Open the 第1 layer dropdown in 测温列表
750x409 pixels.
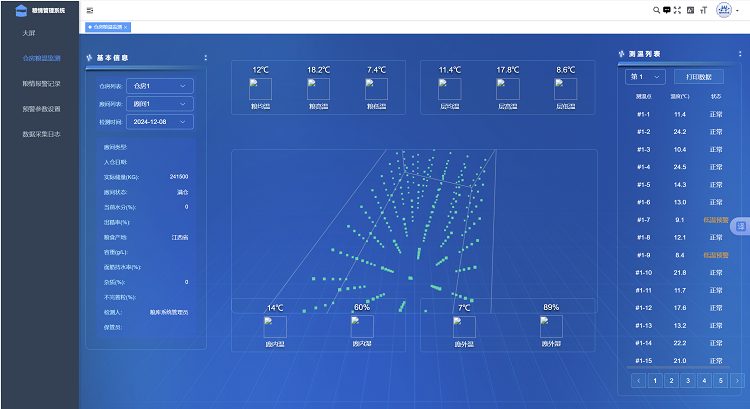point(645,77)
